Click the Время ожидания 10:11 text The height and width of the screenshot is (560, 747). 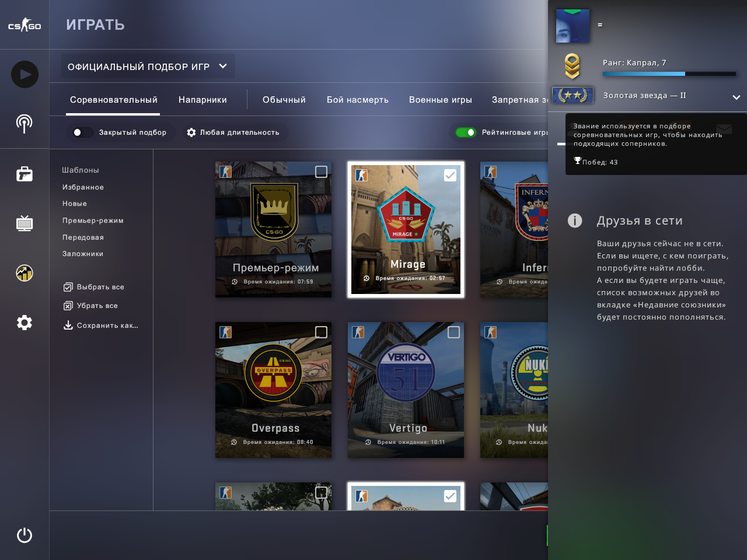411,442
